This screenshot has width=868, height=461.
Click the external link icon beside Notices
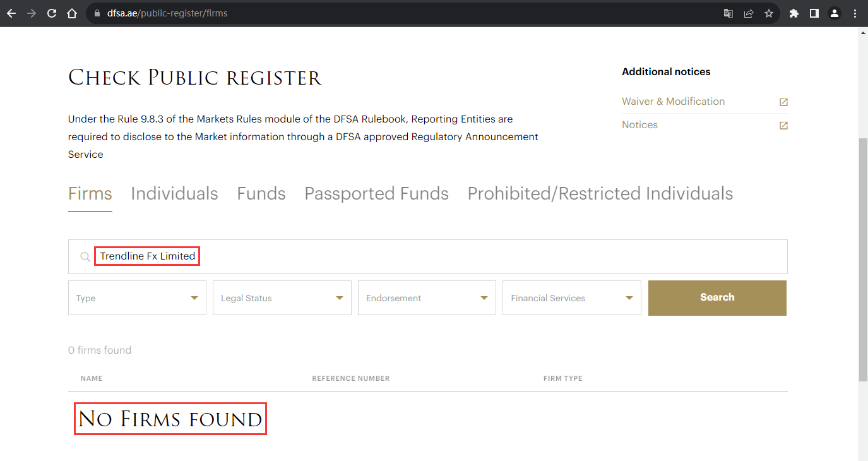783,126
